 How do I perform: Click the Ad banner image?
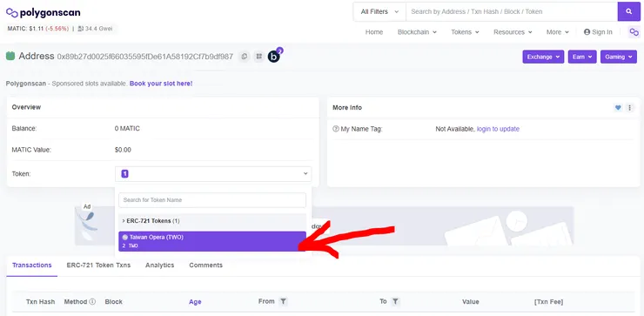pyautogui.click(x=324, y=225)
